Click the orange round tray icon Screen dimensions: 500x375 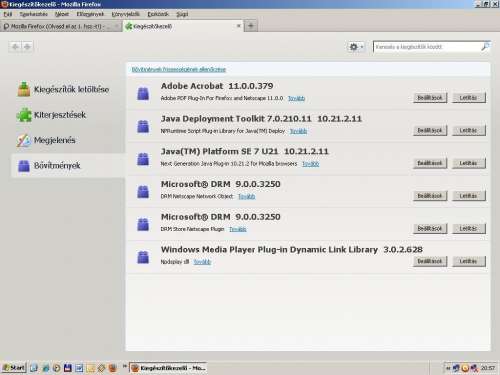coord(465,368)
